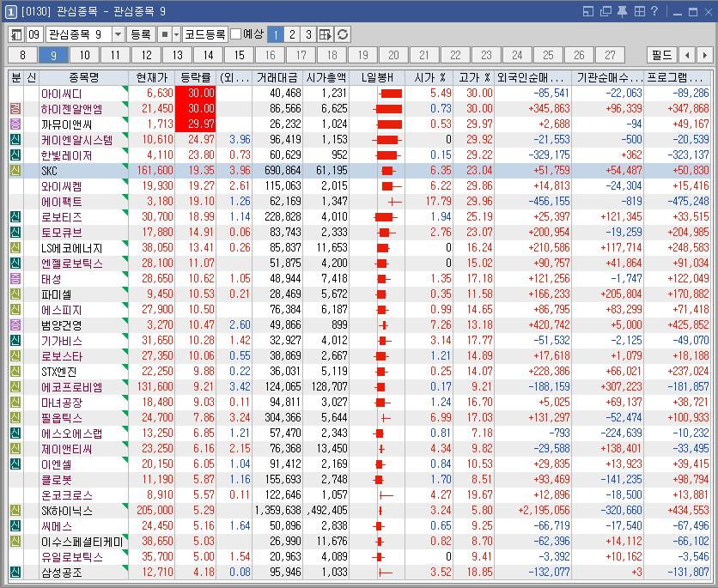Click the grid layout icon in title bar
This screenshot has width=718, height=588.
(x=639, y=11)
